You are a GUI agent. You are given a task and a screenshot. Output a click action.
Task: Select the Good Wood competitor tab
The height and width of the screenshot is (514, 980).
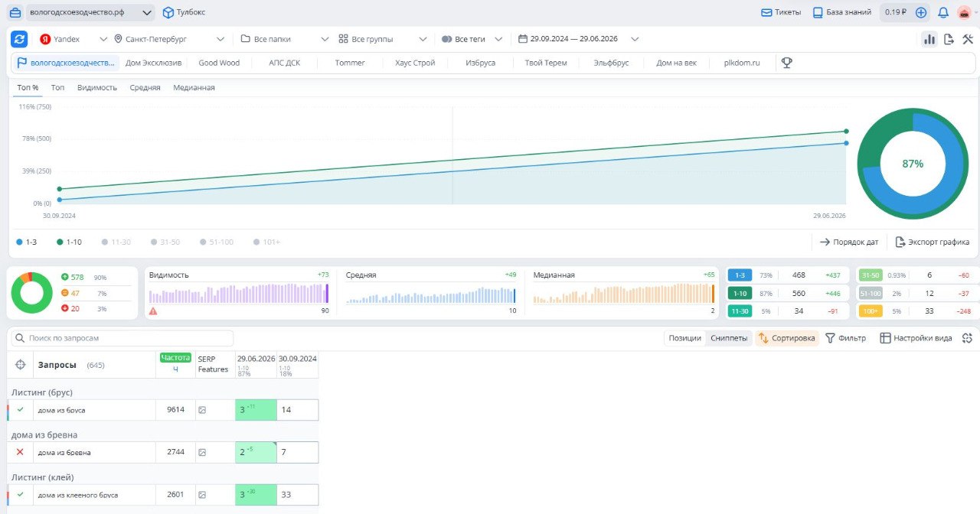click(219, 63)
